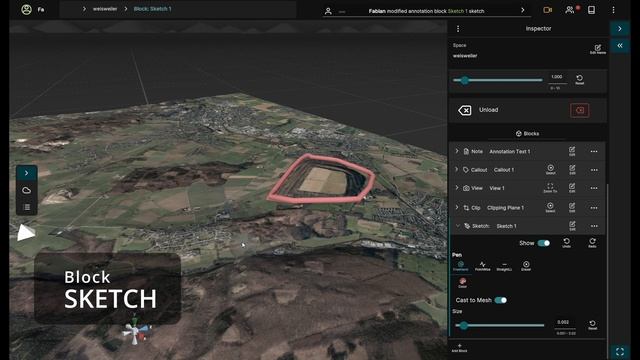
Task: Open more options for Clipping Plane 1
Action: 594,208
